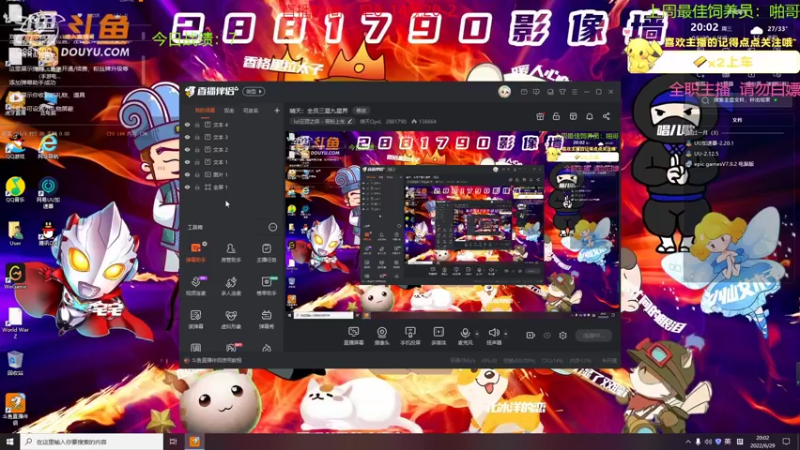Click the box icon left of the bell
The image size is (800, 450).
pos(573,116)
